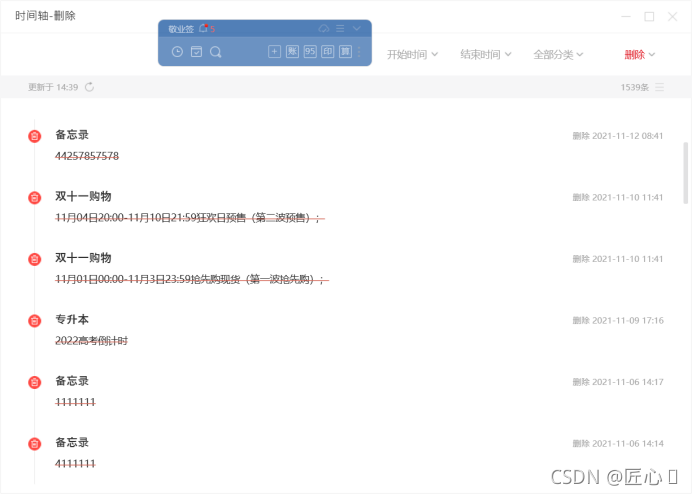Click the 双十一购物 title above 第一波抢先购 entry
Viewport: 693px width, 495px height.
pyautogui.click(x=83, y=258)
